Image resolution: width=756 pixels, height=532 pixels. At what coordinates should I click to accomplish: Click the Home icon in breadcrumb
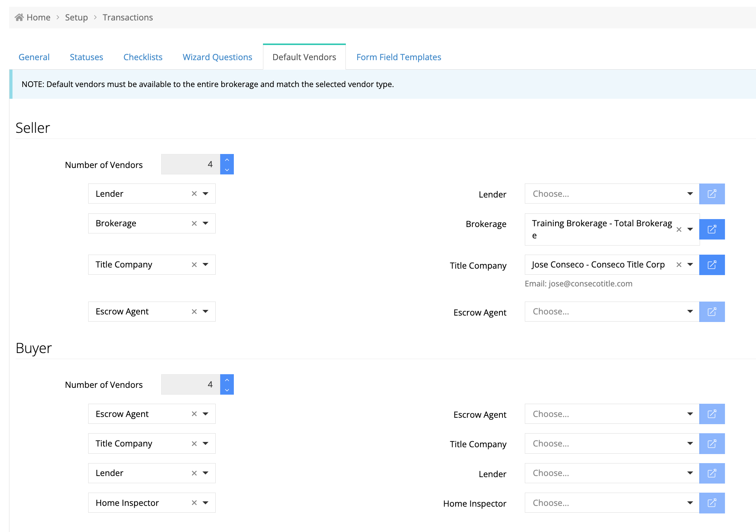[19, 17]
